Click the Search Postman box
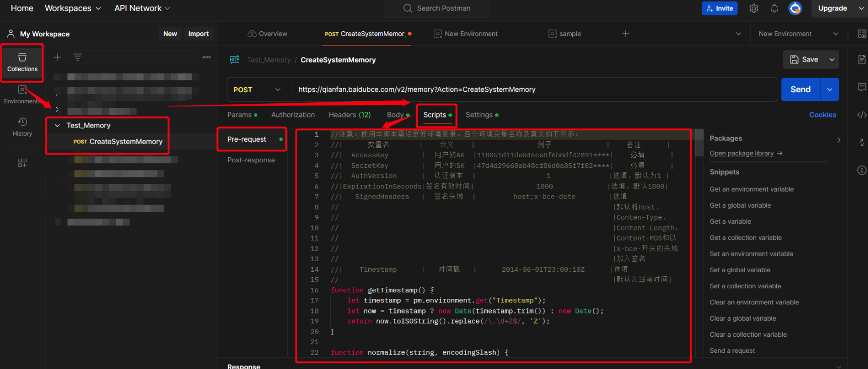Viewport: 868px width, 369px height. 437,9
